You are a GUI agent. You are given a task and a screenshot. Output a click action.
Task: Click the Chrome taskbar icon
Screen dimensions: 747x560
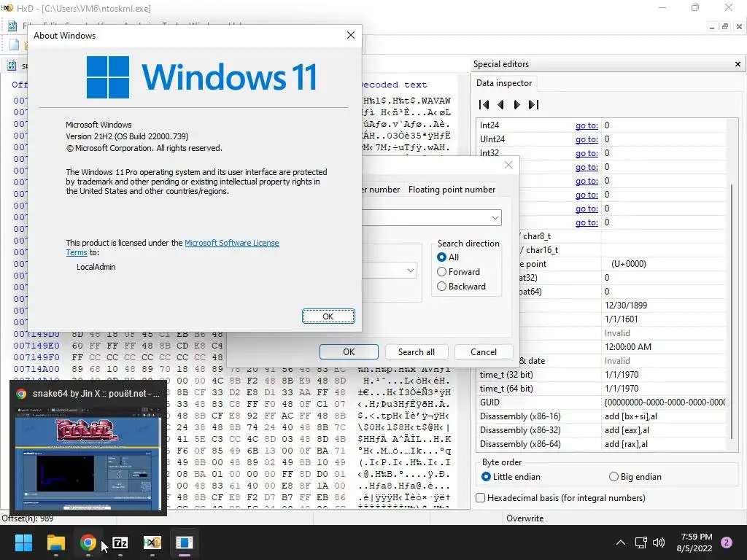pyautogui.click(x=88, y=542)
